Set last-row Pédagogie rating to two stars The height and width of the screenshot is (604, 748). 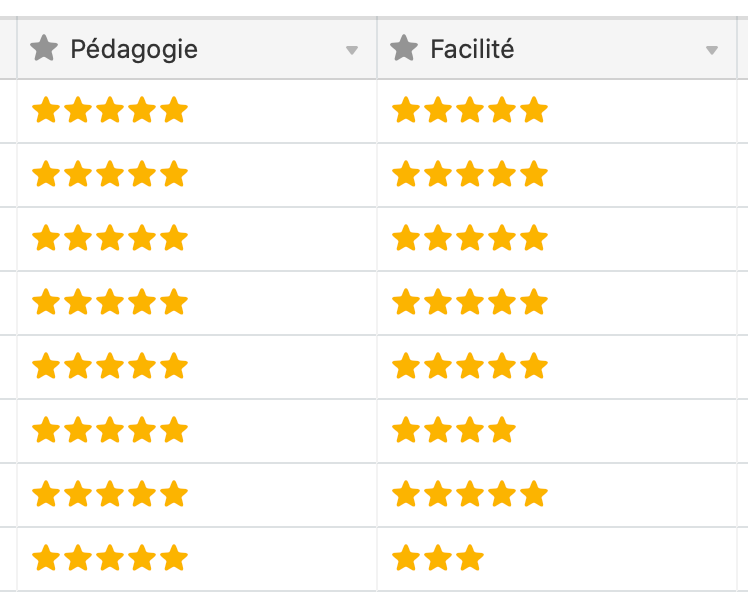[x=77, y=558]
